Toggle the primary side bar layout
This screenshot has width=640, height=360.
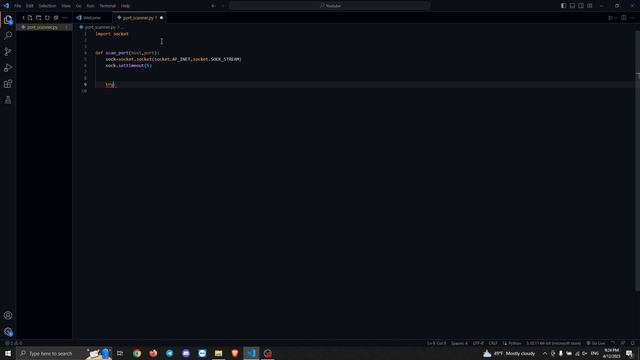pyautogui.click(x=564, y=6)
